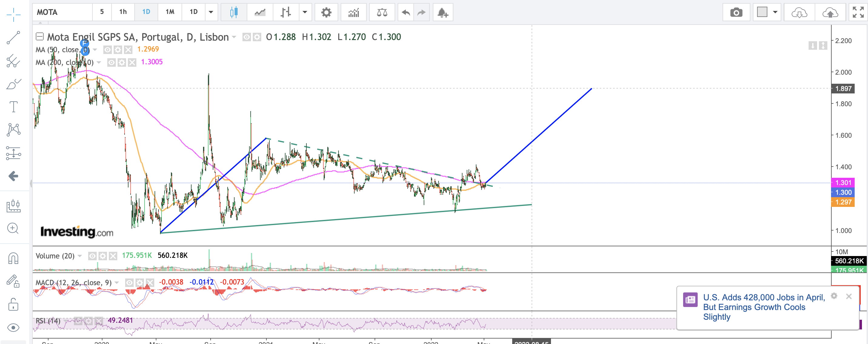
Task: Toggle visibility of MA 50 indicator
Action: click(108, 50)
